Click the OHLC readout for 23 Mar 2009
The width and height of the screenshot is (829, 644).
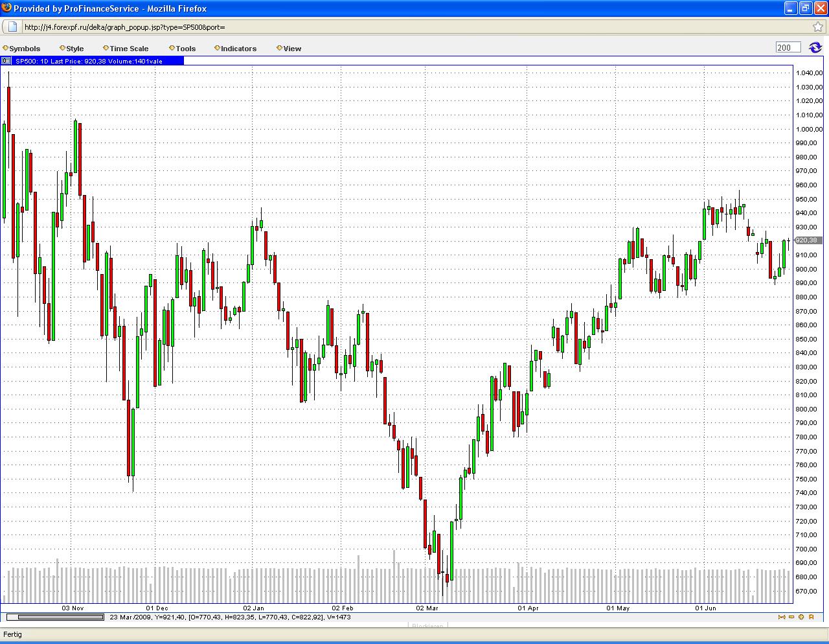click(x=231, y=617)
